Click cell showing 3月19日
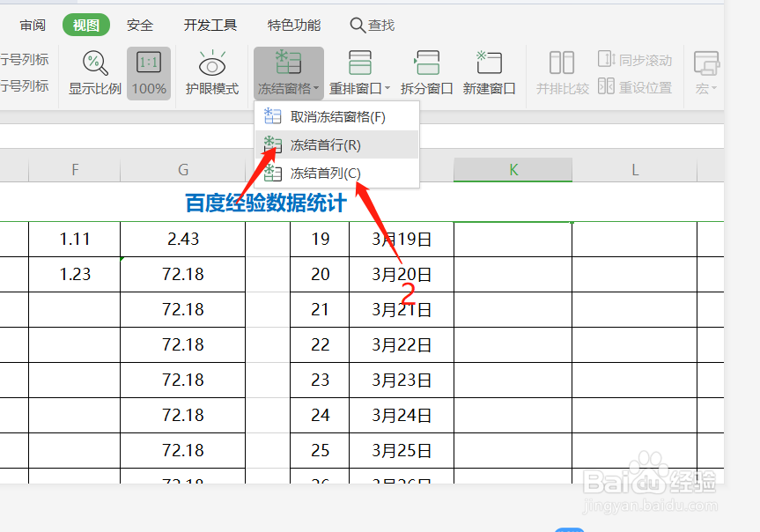Screen dimensions: 760x532 (402, 238)
